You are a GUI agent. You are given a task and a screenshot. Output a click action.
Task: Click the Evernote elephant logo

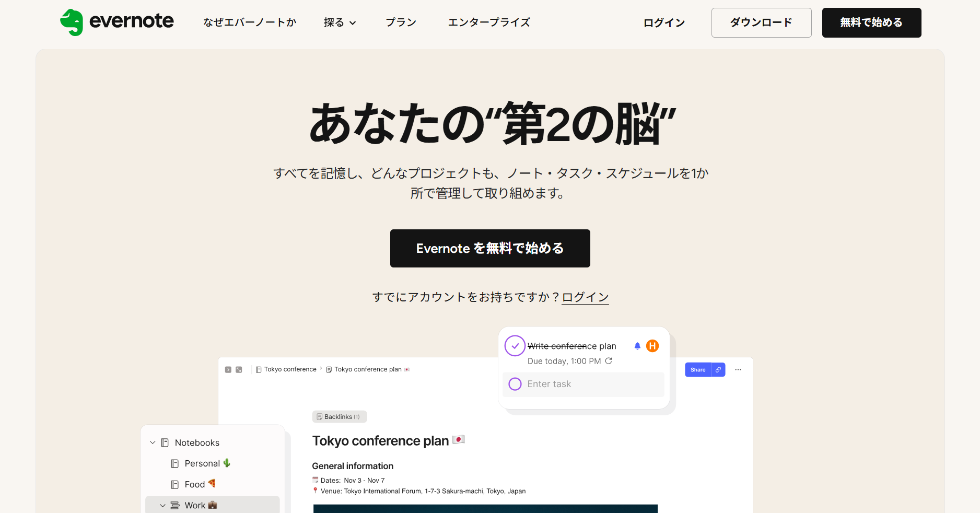[73, 22]
